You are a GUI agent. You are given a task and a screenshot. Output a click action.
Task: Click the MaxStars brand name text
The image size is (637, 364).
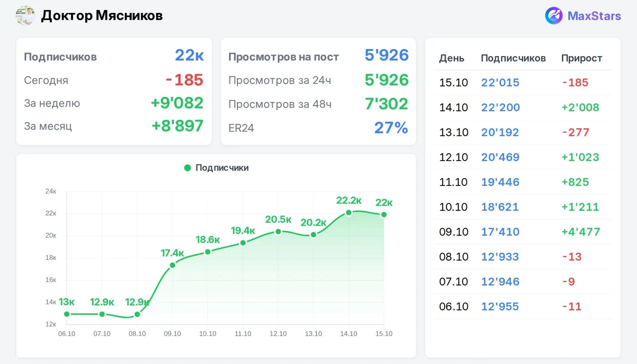594,16
